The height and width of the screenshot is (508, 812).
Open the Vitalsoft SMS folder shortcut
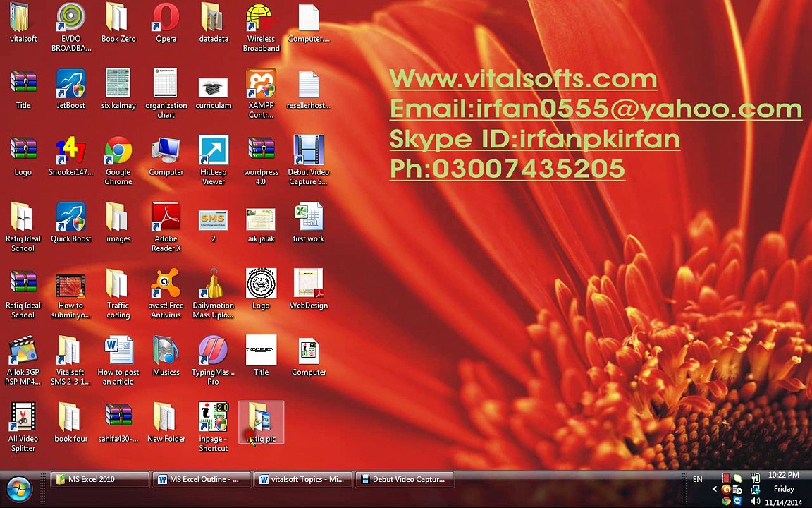tap(70, 361)
